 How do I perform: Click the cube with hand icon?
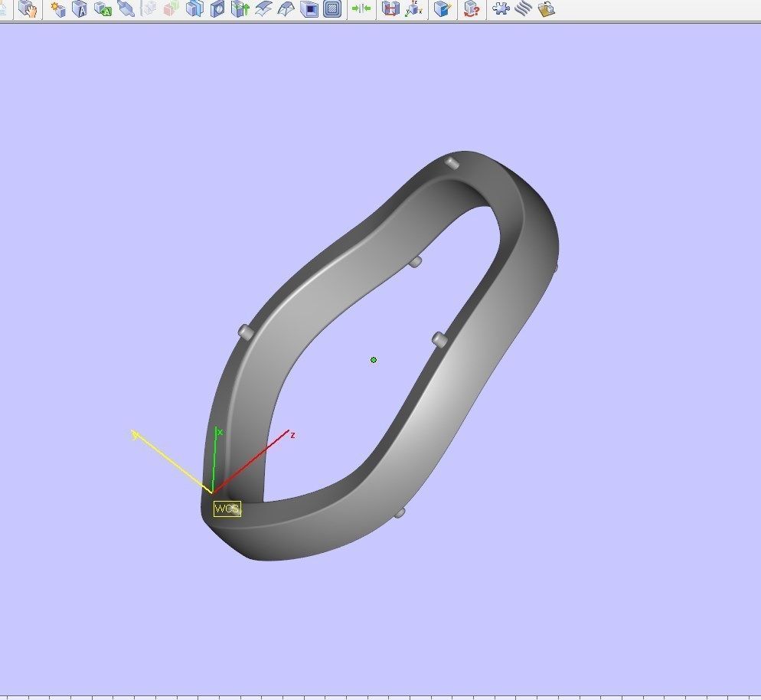click(x=28, y=8)
